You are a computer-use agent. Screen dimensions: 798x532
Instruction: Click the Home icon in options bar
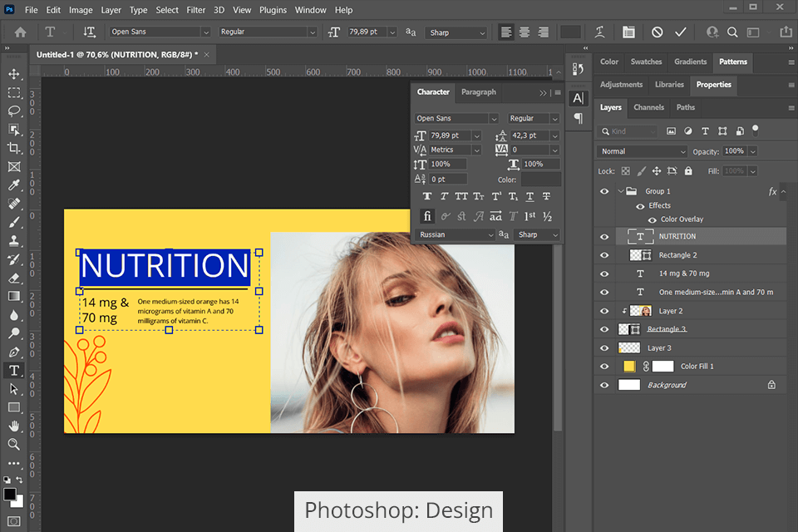[x=20, y=32]
